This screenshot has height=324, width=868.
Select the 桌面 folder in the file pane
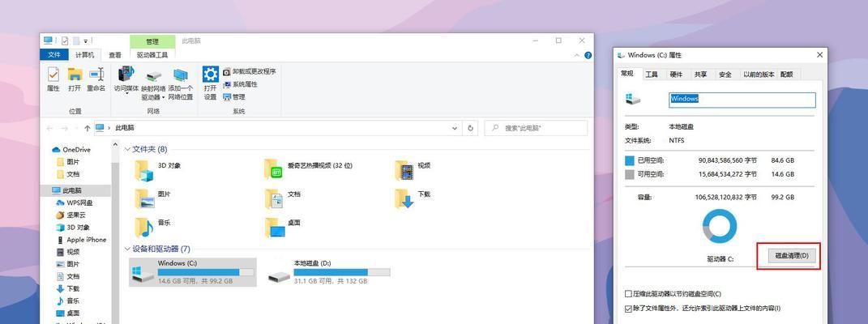282,227
